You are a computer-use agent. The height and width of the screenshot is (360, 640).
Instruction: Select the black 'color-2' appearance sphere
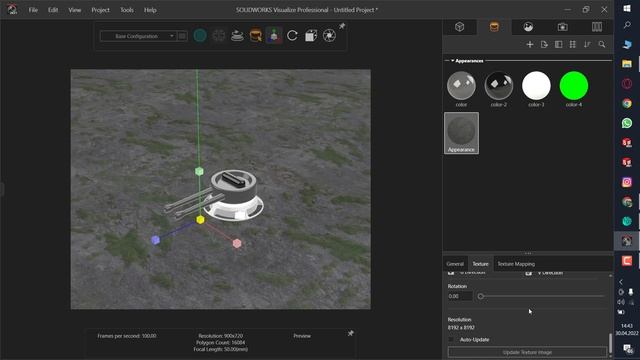tap(499, 86)
